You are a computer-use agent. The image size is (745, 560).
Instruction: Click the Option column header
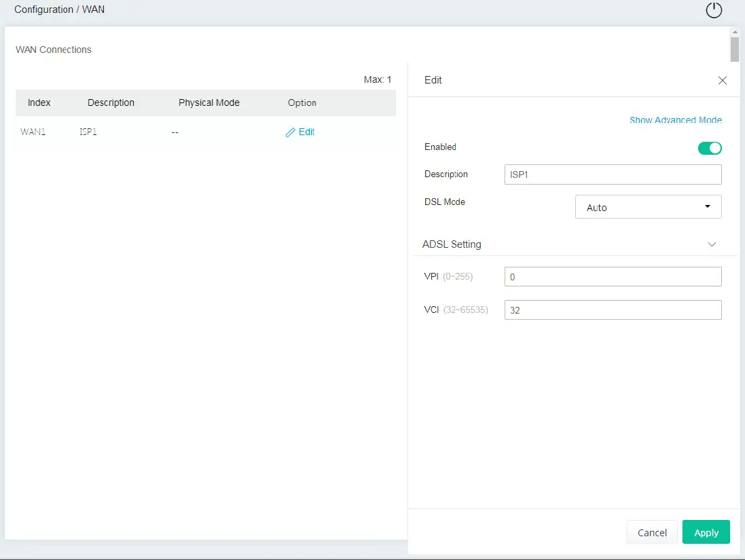(x=302, y=103)
